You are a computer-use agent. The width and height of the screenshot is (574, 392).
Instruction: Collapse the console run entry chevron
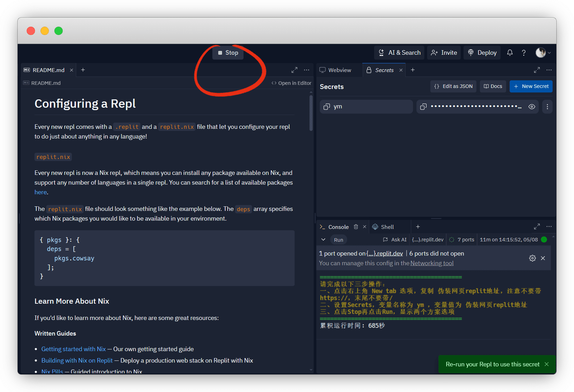point(323,240)
